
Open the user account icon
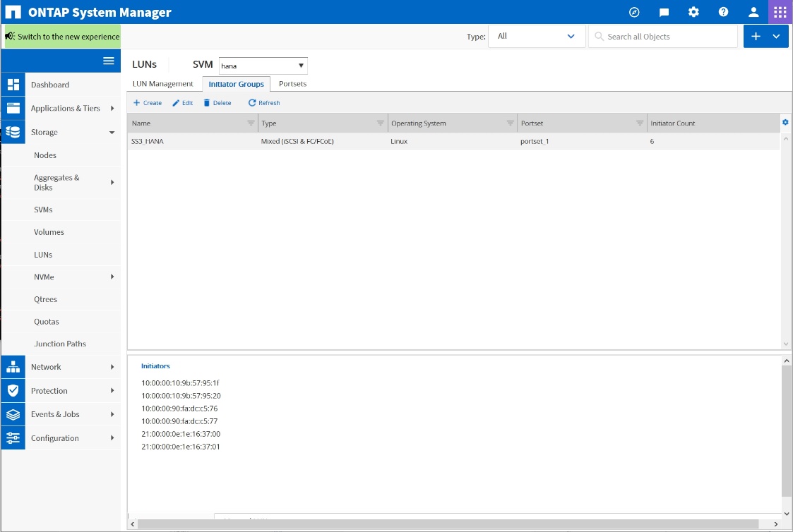click(753, 12)
